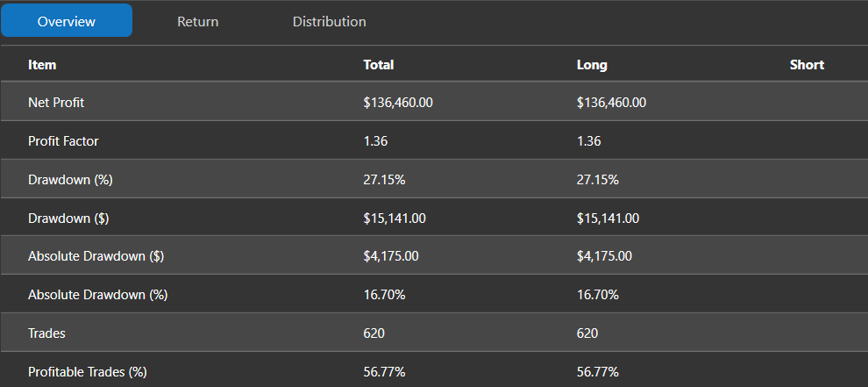
Task: Select the Drawdown (%) row label
Action: (70, 180)
